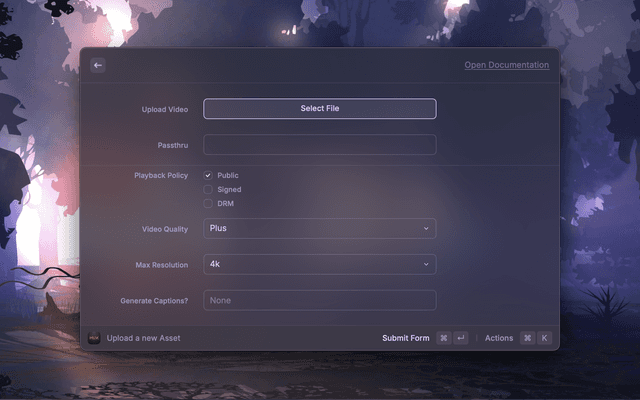Click the Command key icon beside Actions

point(527,338)
